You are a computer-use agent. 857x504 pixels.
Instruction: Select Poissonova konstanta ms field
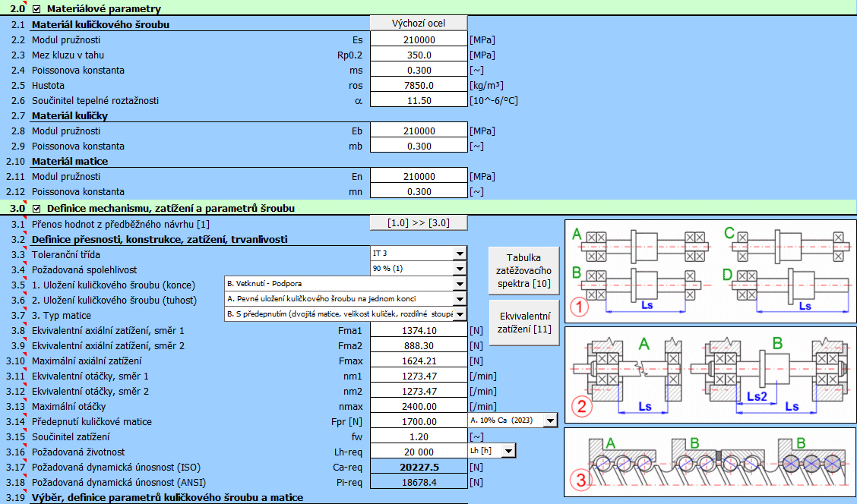[x=419, y=71]
